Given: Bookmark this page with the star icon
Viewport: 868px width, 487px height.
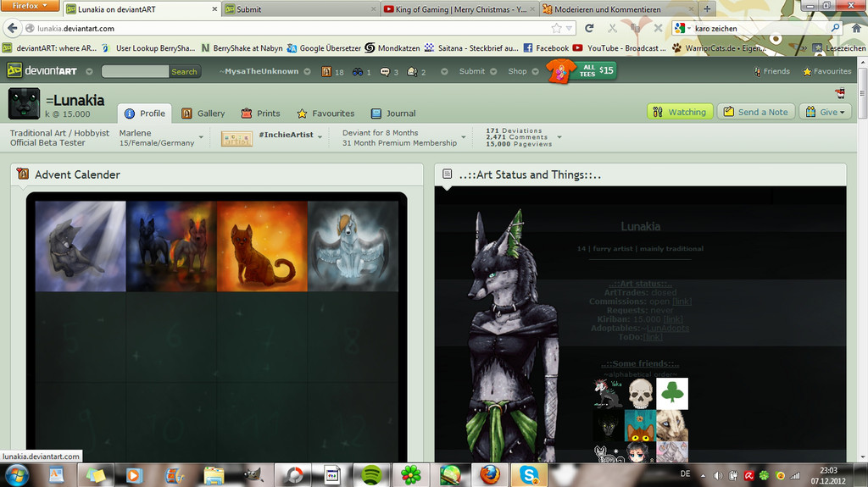Looking at the screenshot, I should click(x=556, y=28).
